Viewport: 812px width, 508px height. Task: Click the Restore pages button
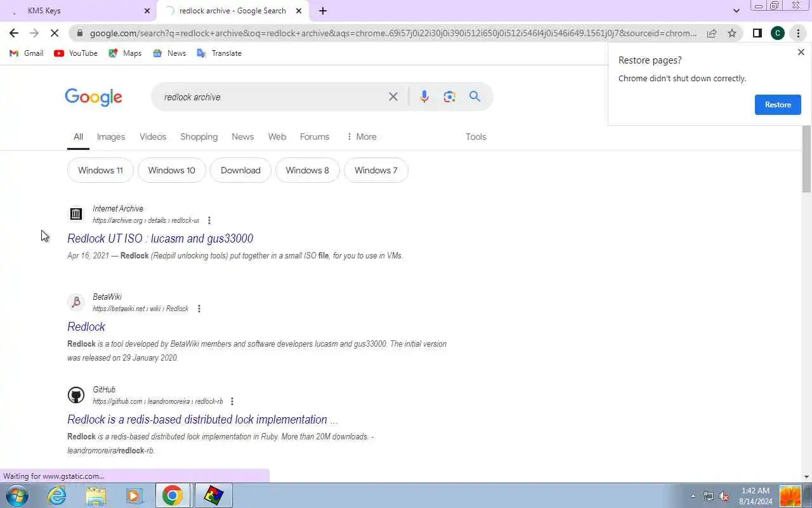778,105
